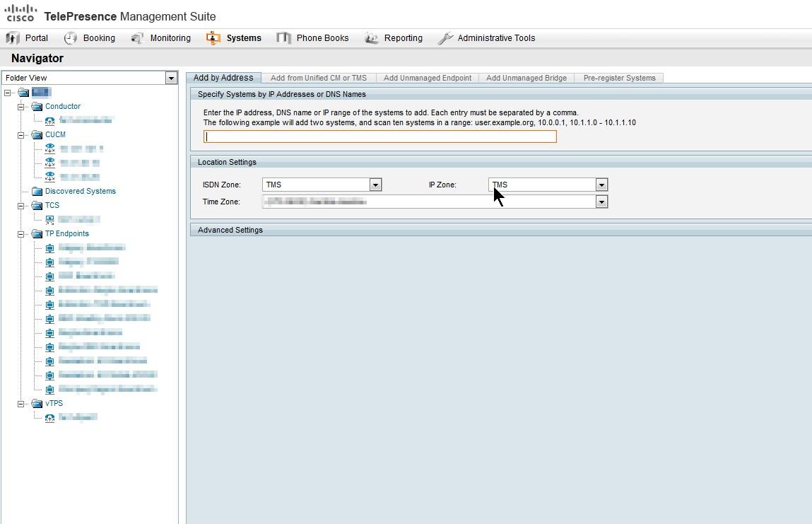The image size is (812, 524).
Task: Click the CUCM folder icon
Action: click(x=37, y=135)
